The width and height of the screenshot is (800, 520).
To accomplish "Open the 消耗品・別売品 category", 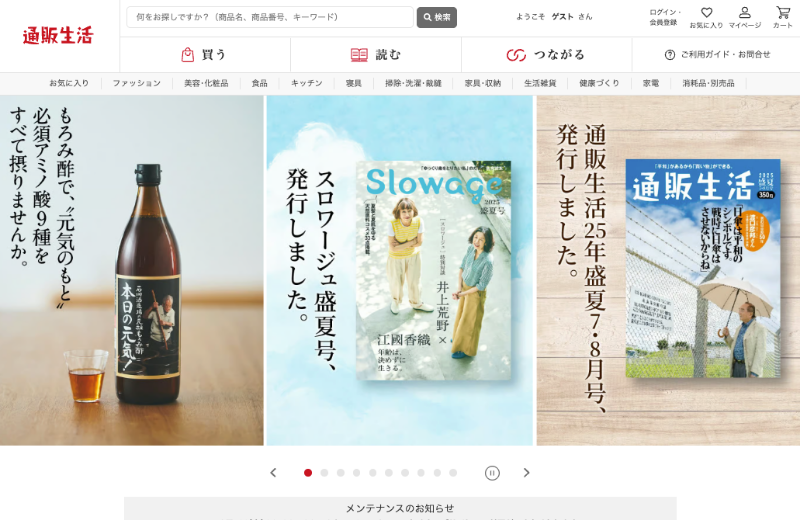I will point(709,83).
